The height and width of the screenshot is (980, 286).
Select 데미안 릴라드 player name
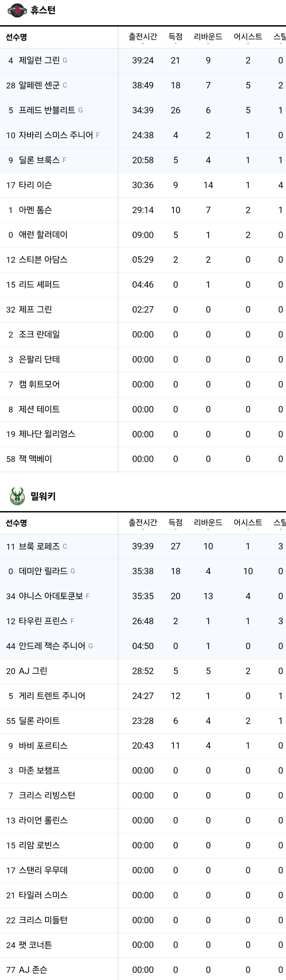pos(43,571)
